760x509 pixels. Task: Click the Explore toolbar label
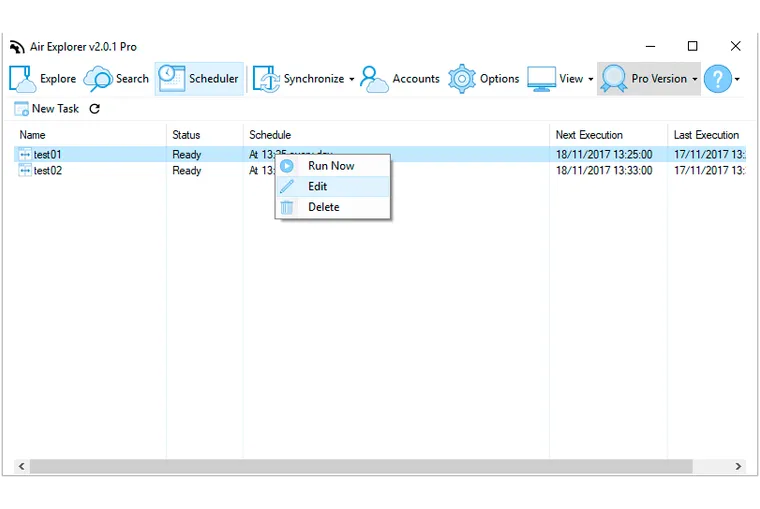click(x=58, y=79)
